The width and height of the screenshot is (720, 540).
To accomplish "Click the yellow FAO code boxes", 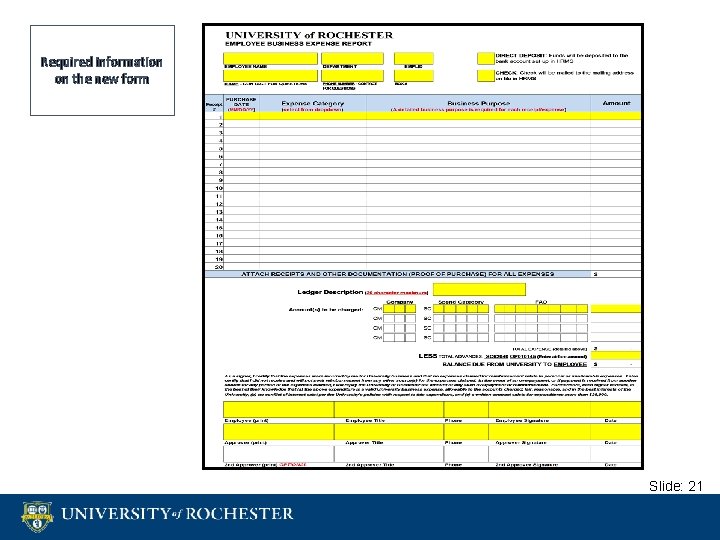I will (541, 309).
